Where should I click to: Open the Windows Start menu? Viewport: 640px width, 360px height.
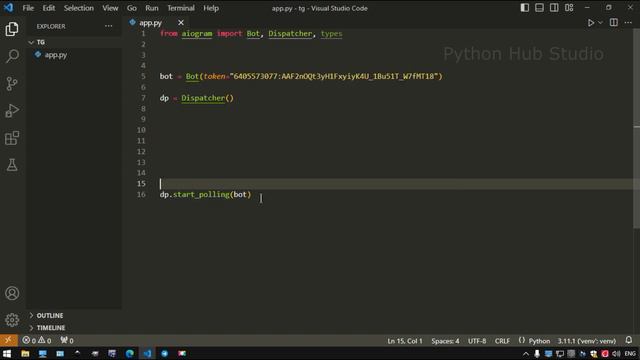[7, 353]
